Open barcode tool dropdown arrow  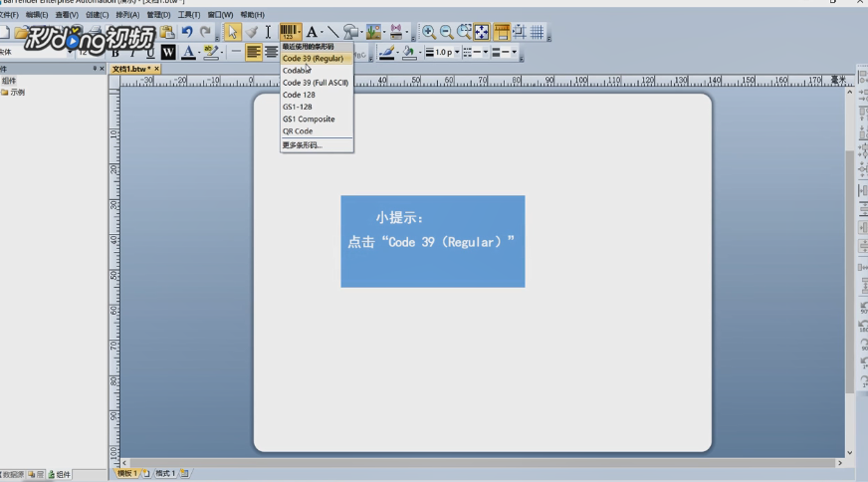[299, 32]
